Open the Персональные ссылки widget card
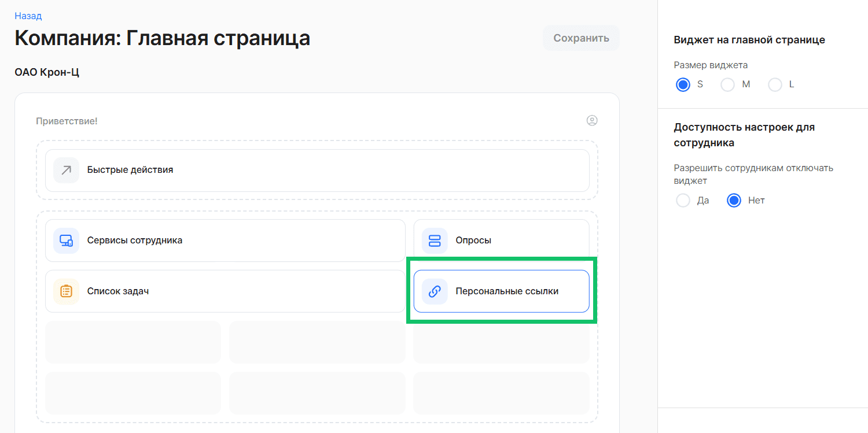The width and height of the screenshot is (868, 433). coord(501,291)
